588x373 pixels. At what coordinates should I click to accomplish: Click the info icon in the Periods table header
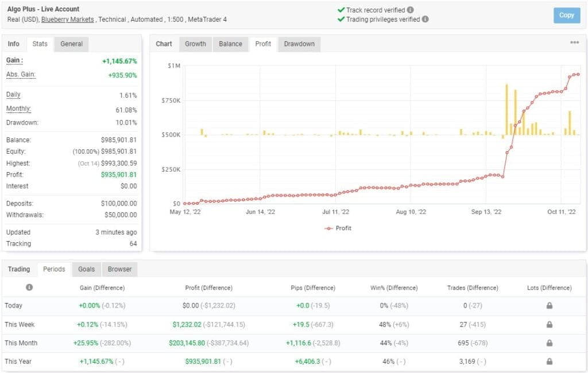pos(29,287)
